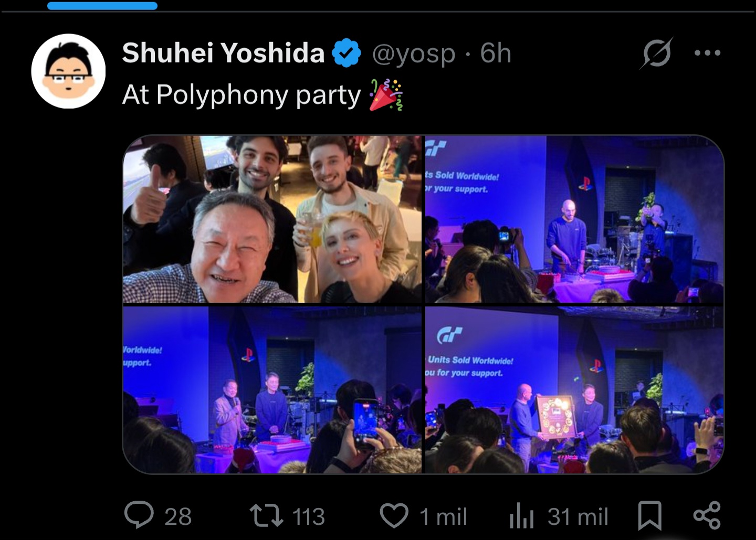Open the Shuhei Yoshida display name
Image resolution: width=756 pixels, height=540 pixels.
[224, 53]
